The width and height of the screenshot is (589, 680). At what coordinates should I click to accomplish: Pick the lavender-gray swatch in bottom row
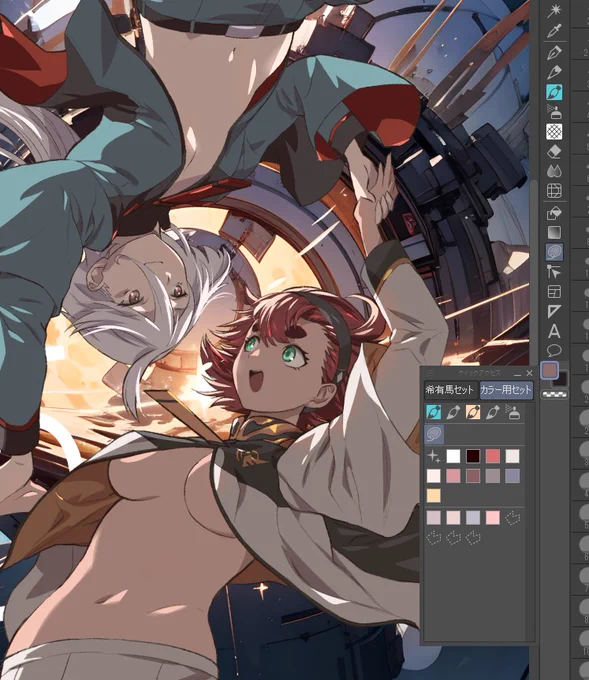(433, 517)
